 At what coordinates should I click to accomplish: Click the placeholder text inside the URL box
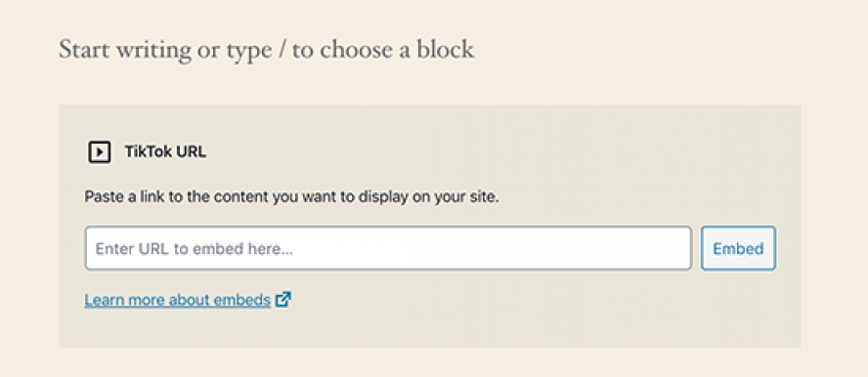194,249
